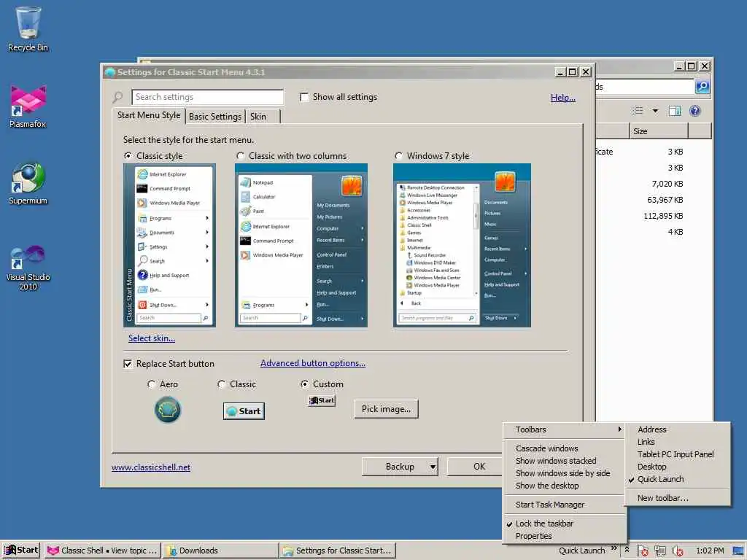Choose Show windows side by side
Image resolution: width=747 pixels, height=560 pixels.
(x=565, y=473)
